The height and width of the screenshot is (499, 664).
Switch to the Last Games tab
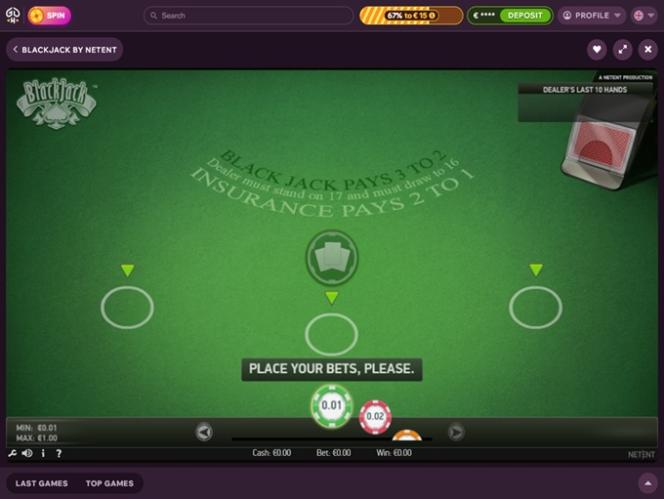click(42, 483)
